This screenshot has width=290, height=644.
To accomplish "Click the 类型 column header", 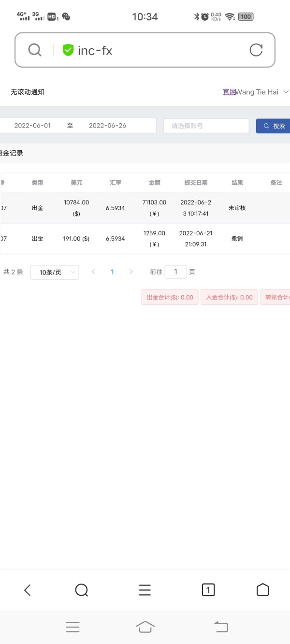I will pos(38,183).
